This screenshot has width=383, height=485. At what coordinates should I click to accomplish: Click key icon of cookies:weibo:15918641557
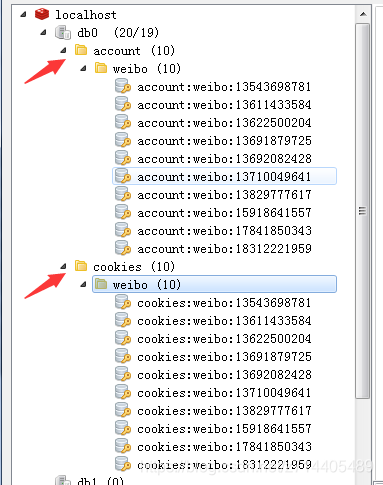(x=123, y=428)
